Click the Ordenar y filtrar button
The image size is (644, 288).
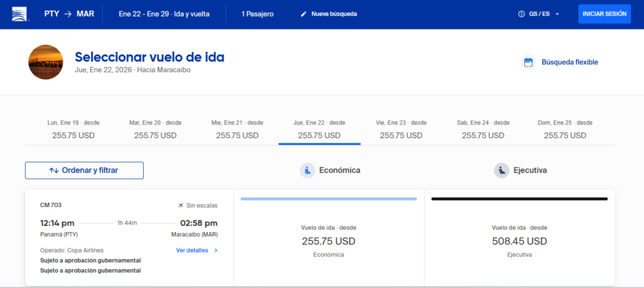tap(84, 171)
